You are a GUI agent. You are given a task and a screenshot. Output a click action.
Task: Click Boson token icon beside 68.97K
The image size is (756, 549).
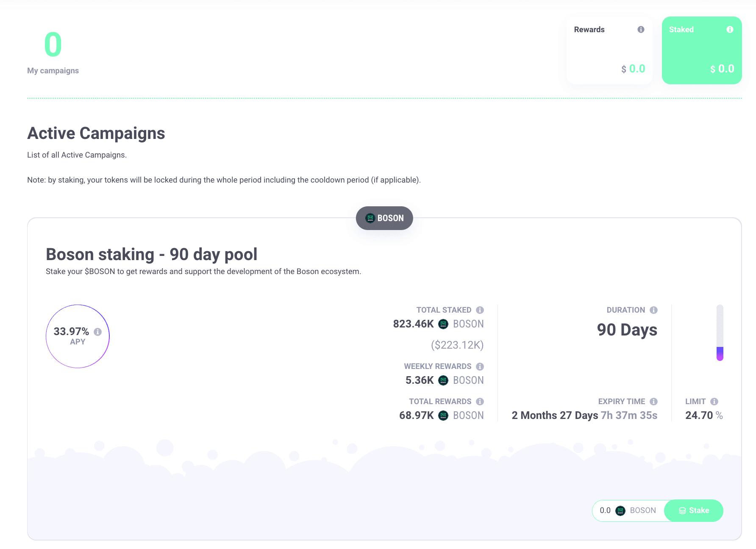click(443, 416)
